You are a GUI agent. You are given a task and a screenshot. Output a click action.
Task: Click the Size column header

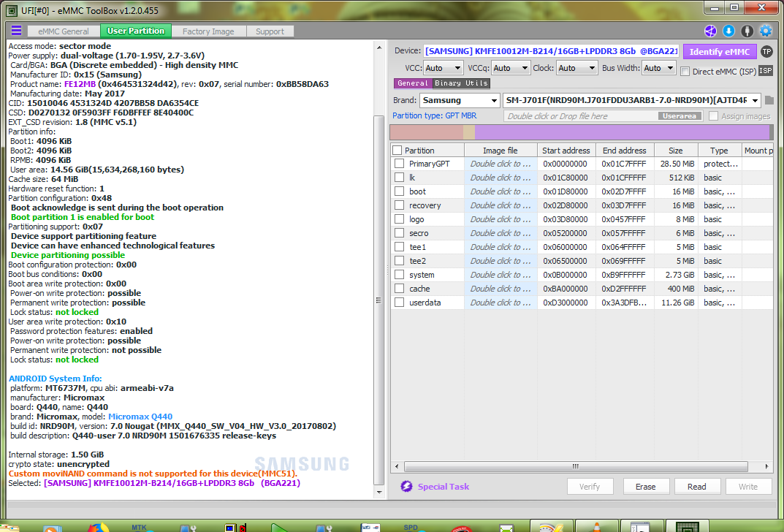click(676, 151)
